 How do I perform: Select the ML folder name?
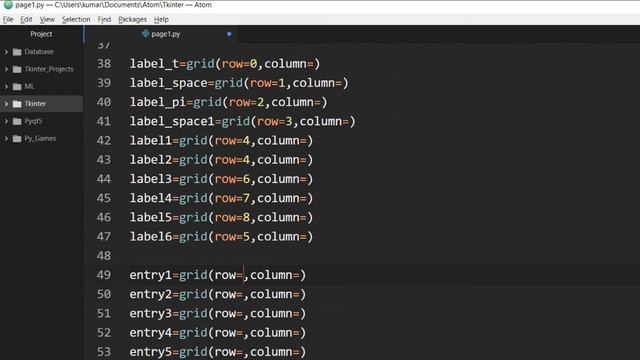tap(29, 87)
